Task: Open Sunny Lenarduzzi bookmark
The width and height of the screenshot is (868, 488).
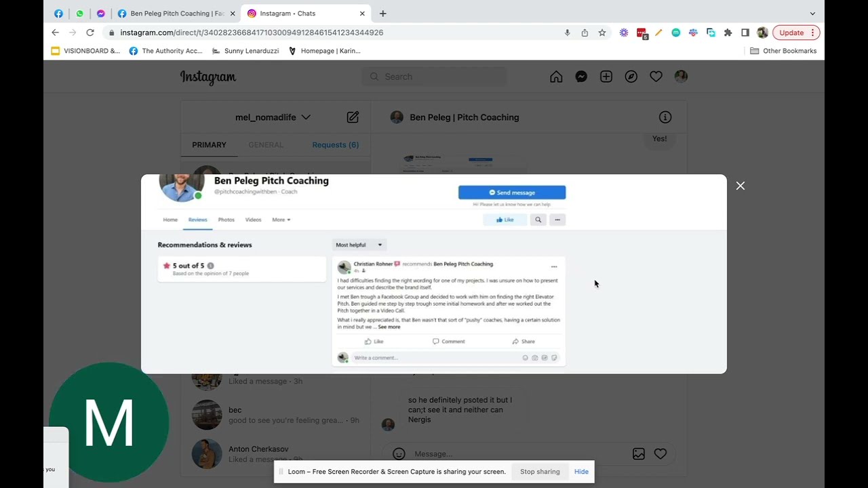Action: point(245,51)
